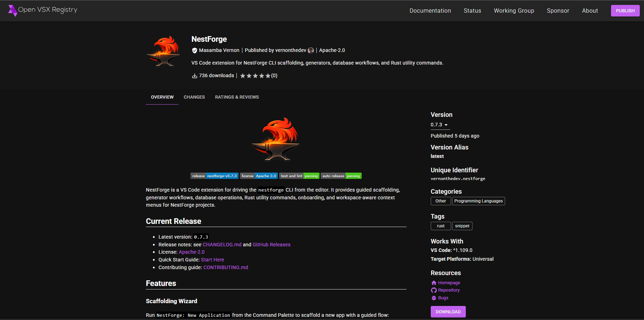Switch to RATINGS & REVIEWS tab
Viewport: 644px width, 320px height.
[237, 97]
